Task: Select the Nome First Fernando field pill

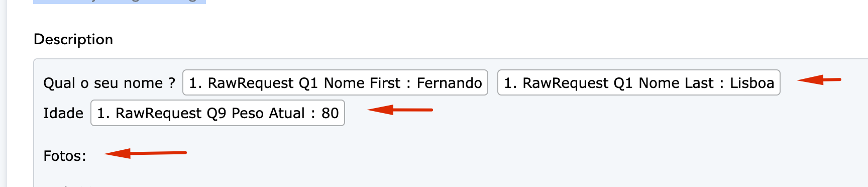Action: click(x=335, y=82)
